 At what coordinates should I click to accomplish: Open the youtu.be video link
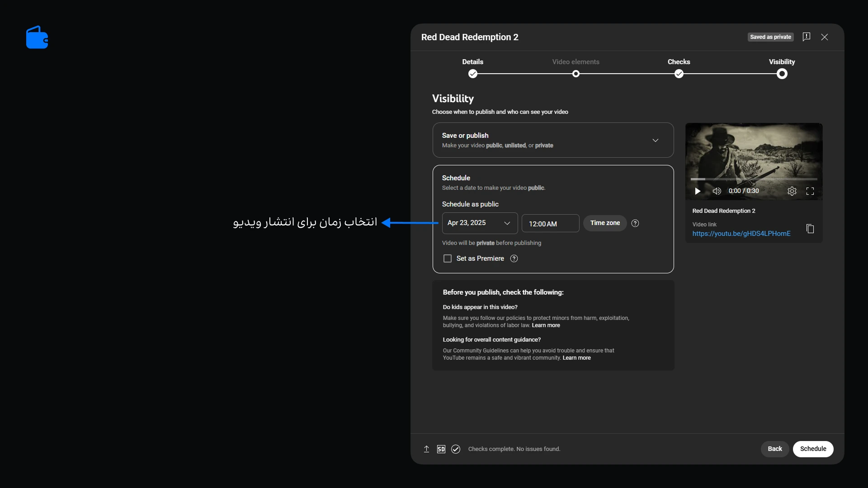741,234
